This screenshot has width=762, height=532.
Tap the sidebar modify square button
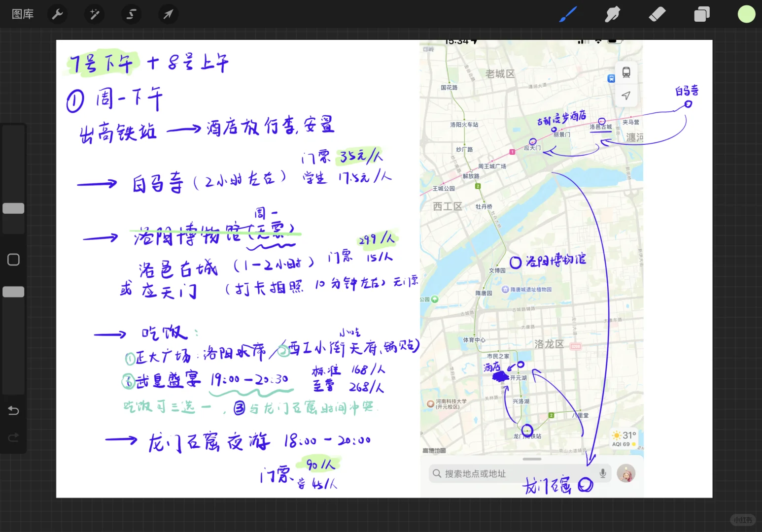pyautogui.click(x=13, y=259)
